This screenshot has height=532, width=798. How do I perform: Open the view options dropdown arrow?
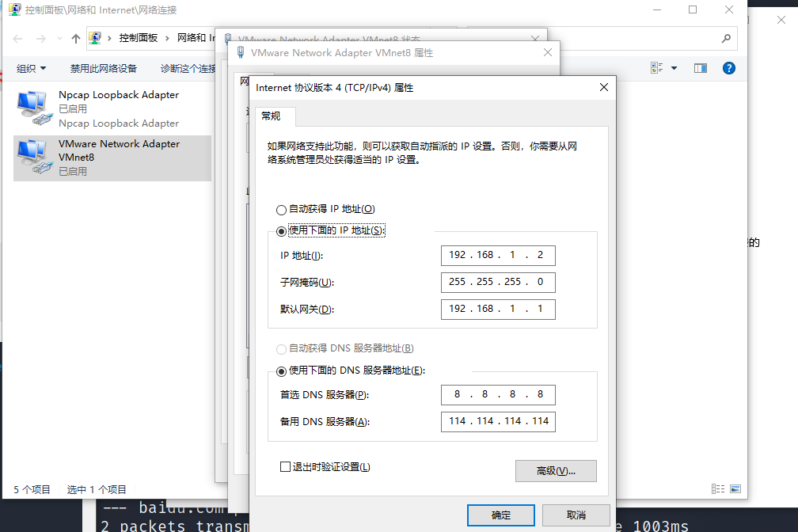click(674, 68)
